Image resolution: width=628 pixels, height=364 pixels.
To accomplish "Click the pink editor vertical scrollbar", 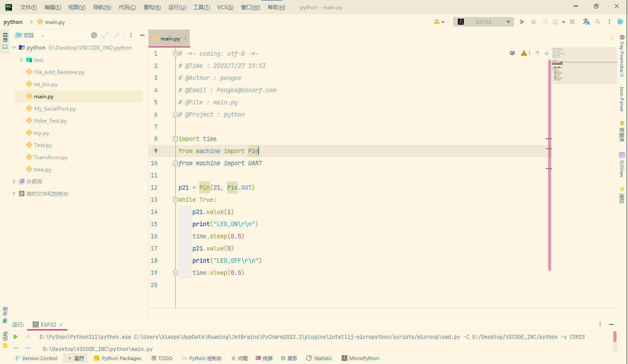I will point(550,165).
